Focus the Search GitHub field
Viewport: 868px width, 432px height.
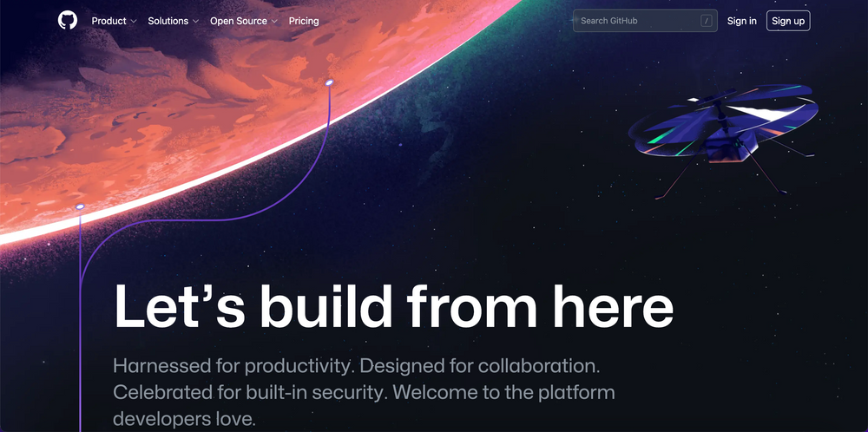(645, 21)
